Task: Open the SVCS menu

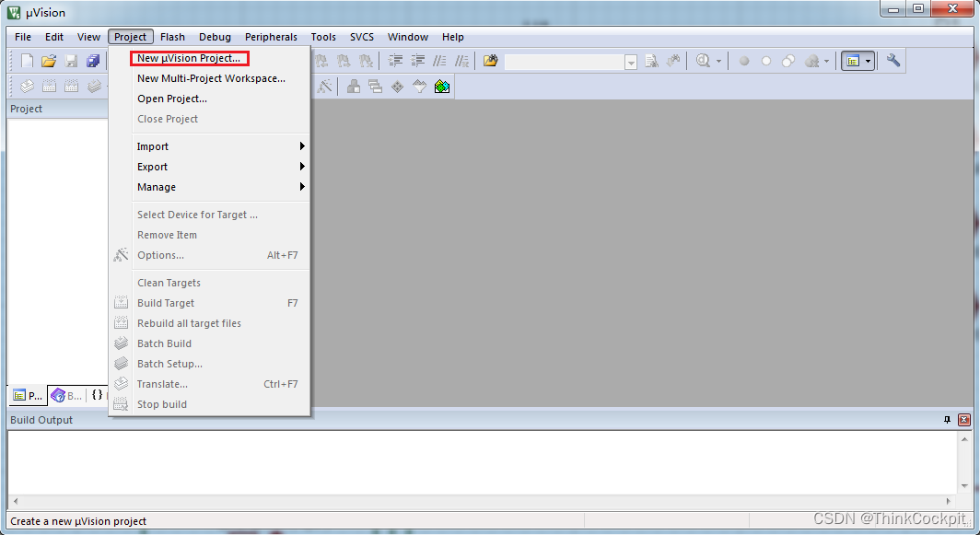Action: (x=362, y=37)
